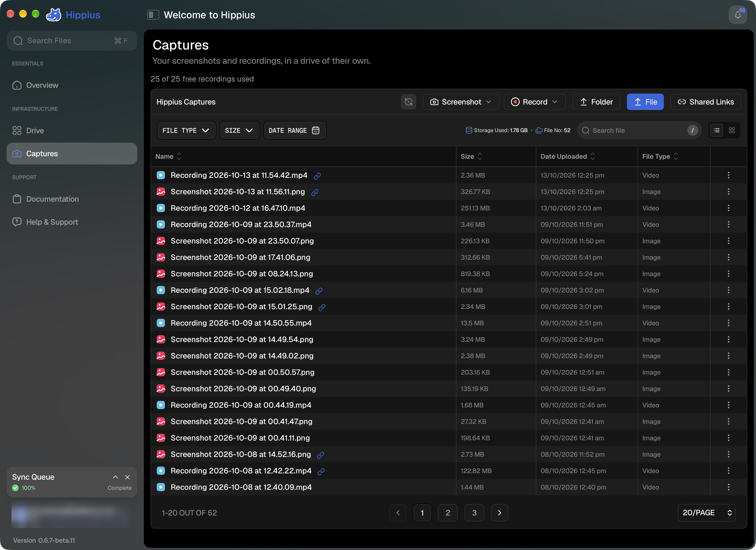Open more options for Recording 2026-10-08 at 12.40.09.mp4
Viewport: 756px width, 550px height.
(728, 487)
